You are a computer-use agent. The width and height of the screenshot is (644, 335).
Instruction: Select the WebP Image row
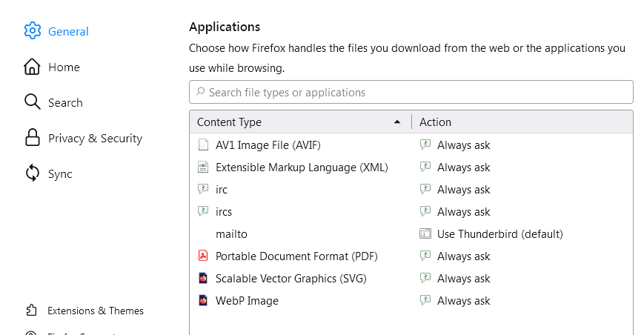coord(411,300)
